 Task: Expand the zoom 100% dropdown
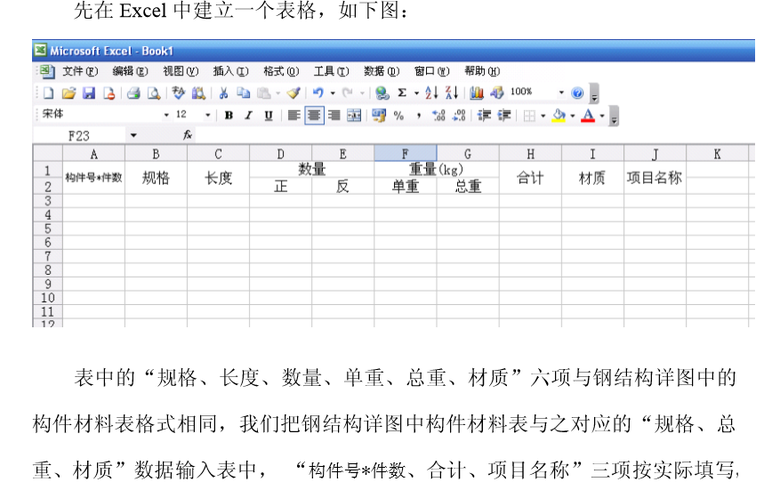(x=561, y=93)
